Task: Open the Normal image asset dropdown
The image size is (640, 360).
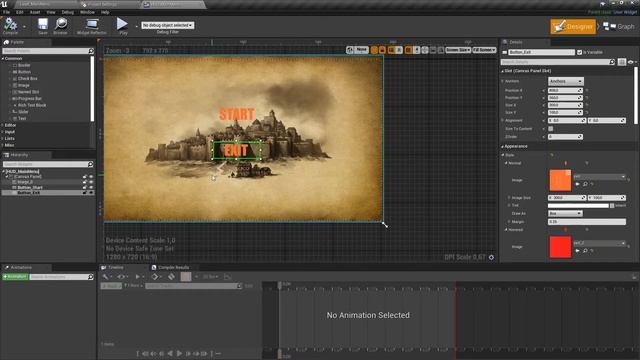Action: click(599, 177)
